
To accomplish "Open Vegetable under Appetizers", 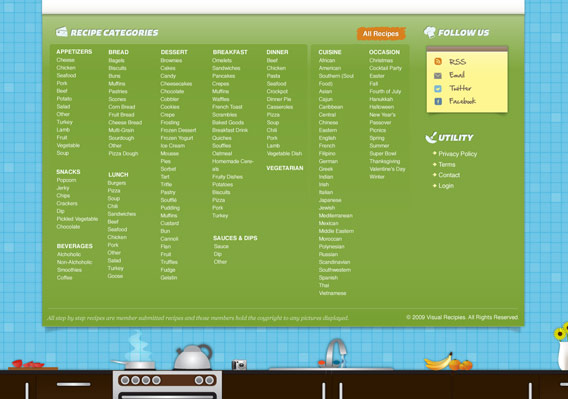I will 68,145.
